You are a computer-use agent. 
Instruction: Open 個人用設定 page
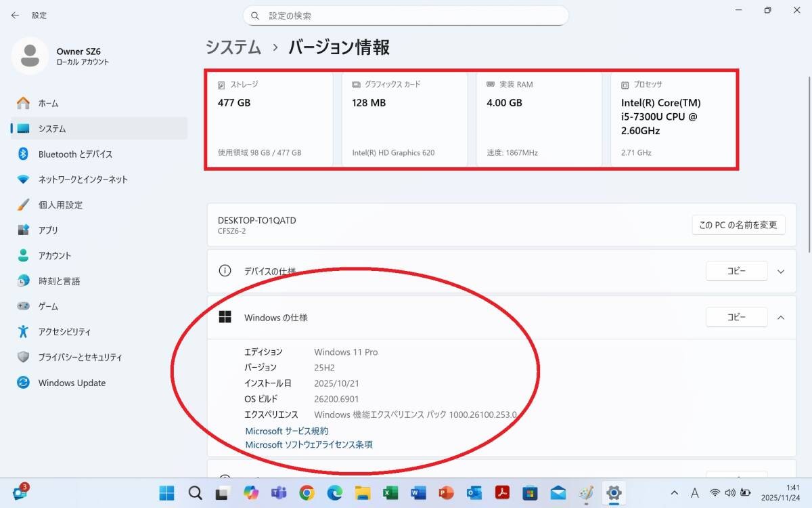click(x=99, y=205)
